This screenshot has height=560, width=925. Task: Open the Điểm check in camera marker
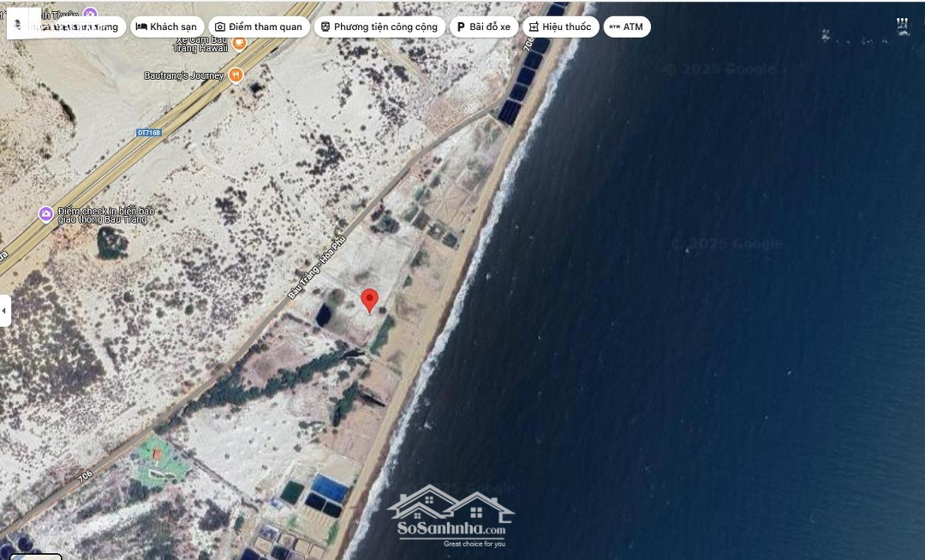click(x=46, y=214)
